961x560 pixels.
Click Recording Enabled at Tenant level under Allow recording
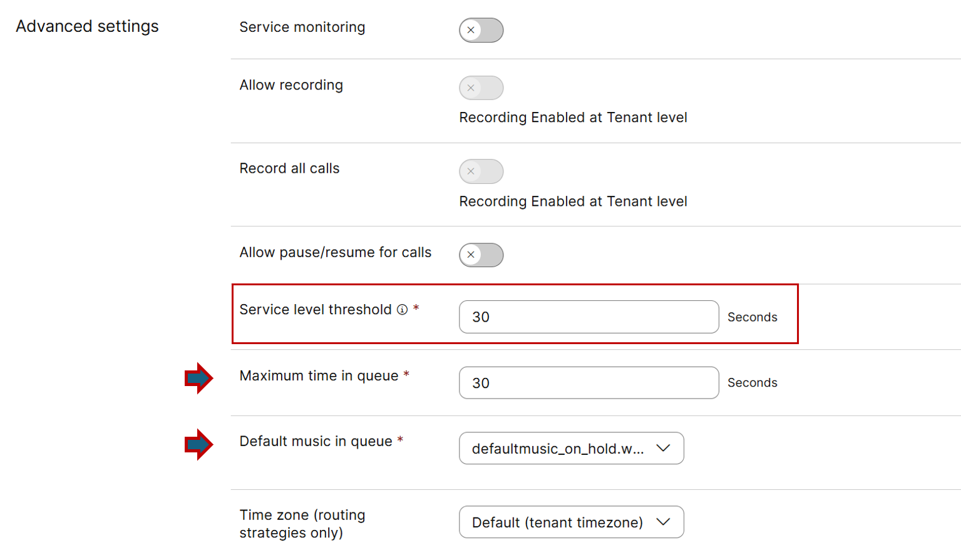tap(573, 118)
